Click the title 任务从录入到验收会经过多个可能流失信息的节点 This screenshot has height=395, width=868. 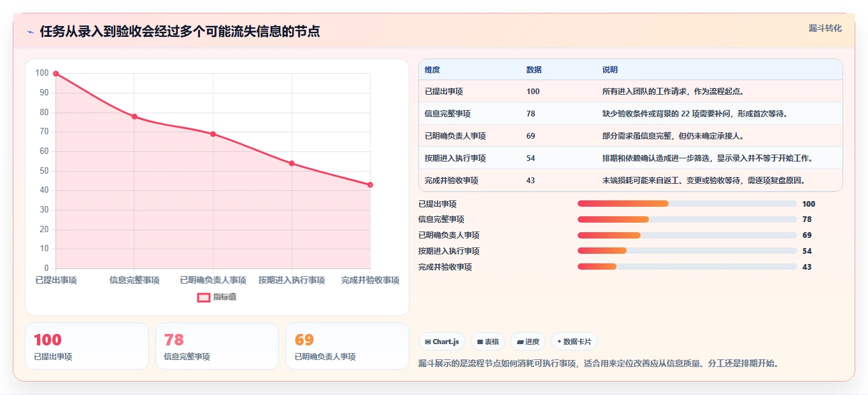[x=180, y=32]
